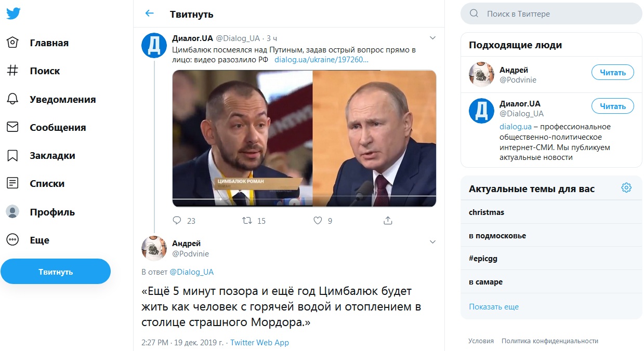
Task: Click the Twitter bird logo
Action: 14,14
